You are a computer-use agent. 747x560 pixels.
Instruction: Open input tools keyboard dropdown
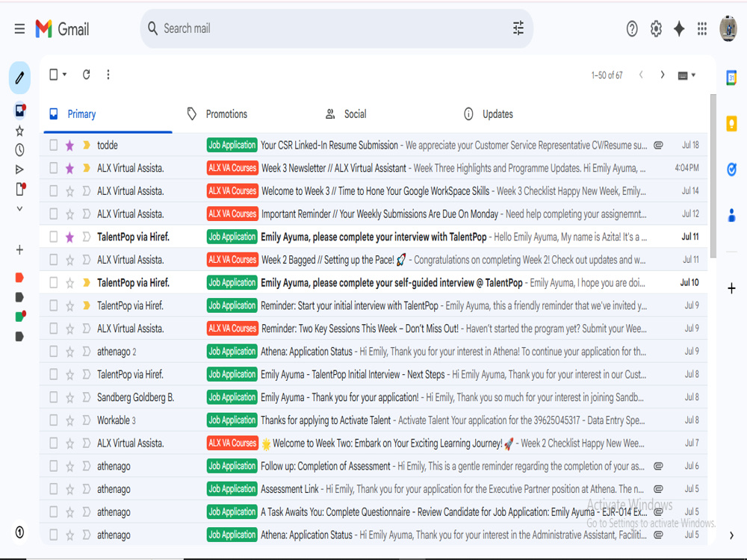coord(686,75)
